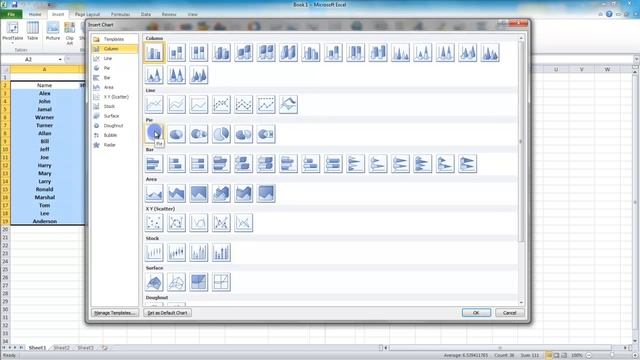Select Surface category in left pane
This screenshot has height=360, width=640.
tap(115, 116)
